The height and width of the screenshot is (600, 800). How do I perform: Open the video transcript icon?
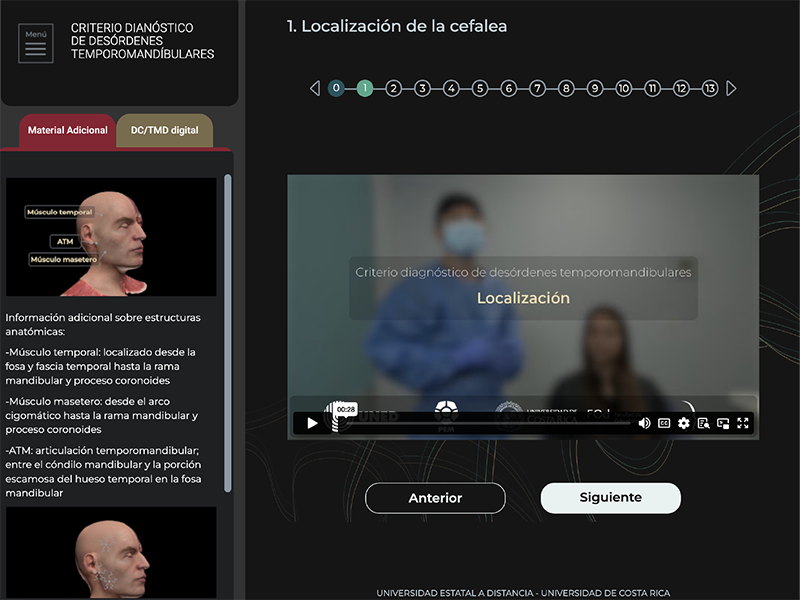tap(704, 423)
